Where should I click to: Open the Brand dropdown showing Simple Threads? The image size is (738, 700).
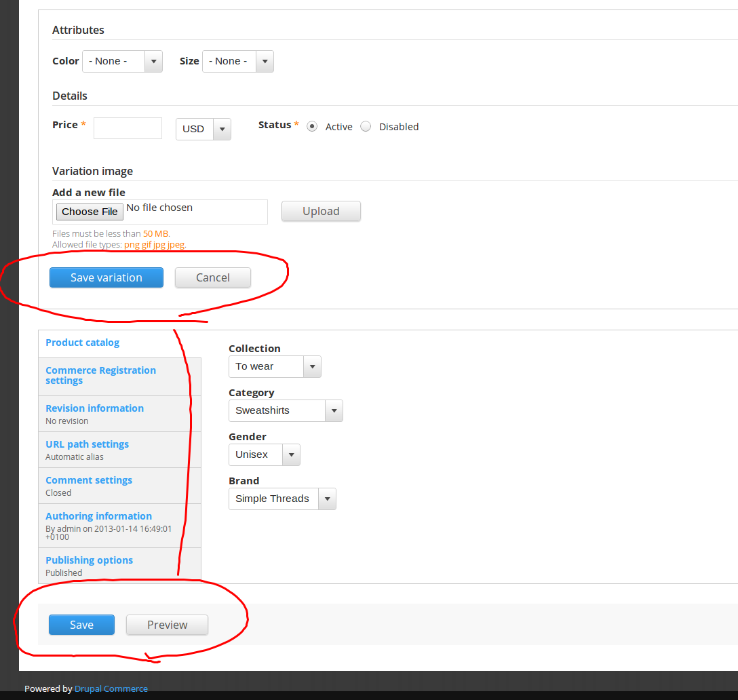point(282,499)
